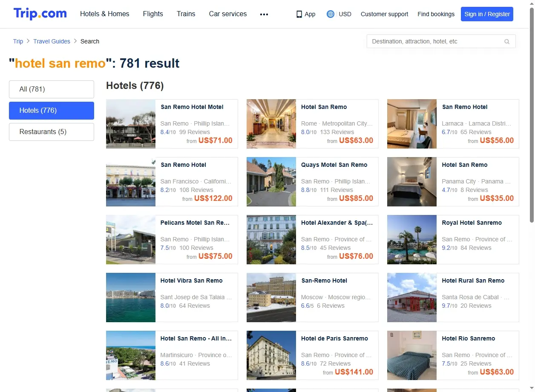Click title San Remo Hotel Motel
Viewport: 535px width, 392px height.
coord(192,107)
